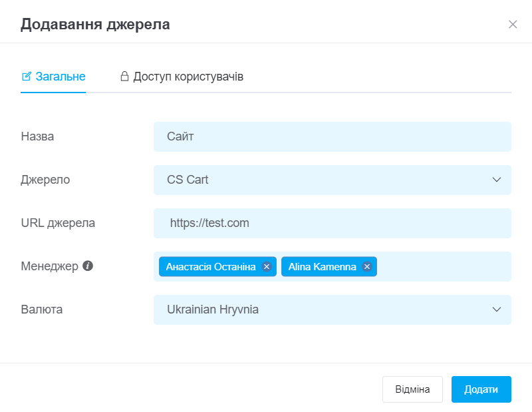This screenshot has height=412, width=532.
Task: Remove Alina Kamenna manager tag
Action: (367, 267)
